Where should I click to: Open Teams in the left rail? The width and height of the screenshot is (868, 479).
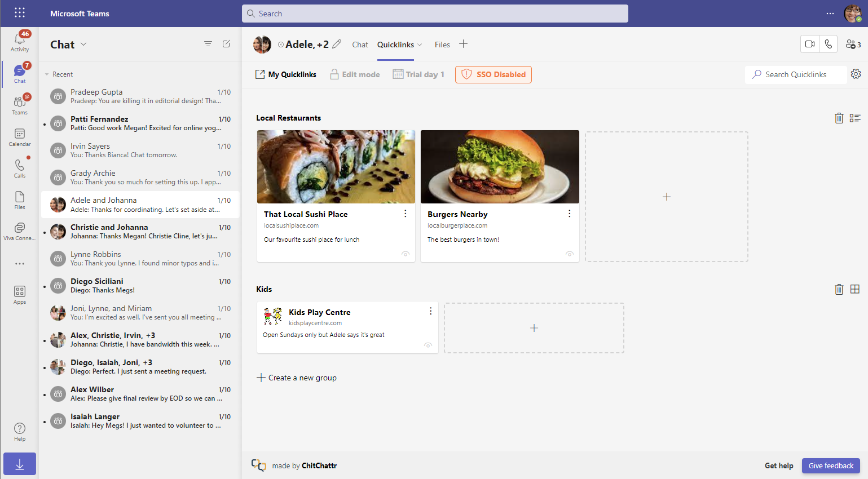(x=20, y=105)
